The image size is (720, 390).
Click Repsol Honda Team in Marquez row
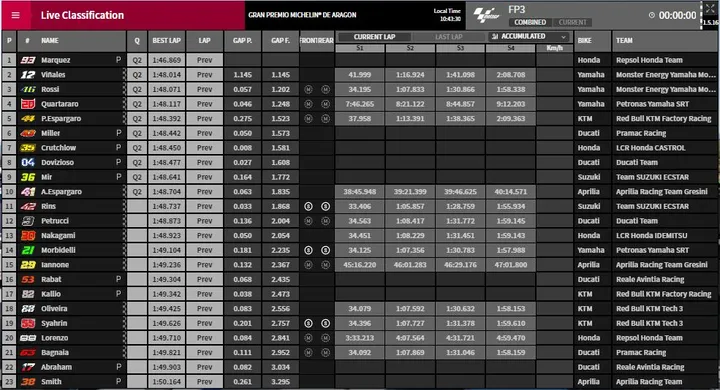click(649, 60)
